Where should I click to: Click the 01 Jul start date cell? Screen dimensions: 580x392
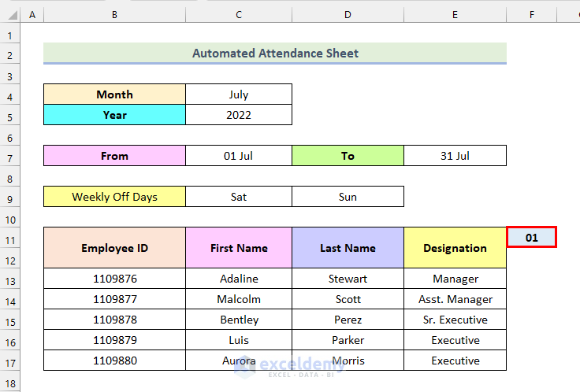(239, 156)
